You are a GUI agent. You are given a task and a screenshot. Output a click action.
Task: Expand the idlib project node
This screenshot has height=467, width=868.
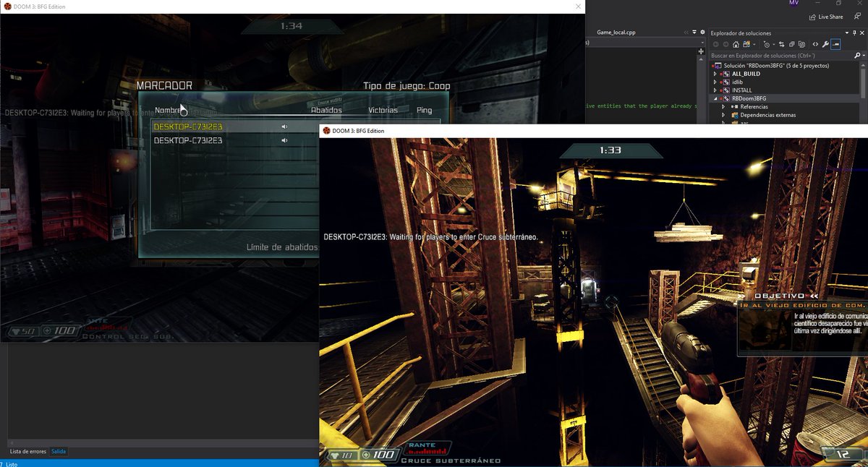click(x=715, y=82)
